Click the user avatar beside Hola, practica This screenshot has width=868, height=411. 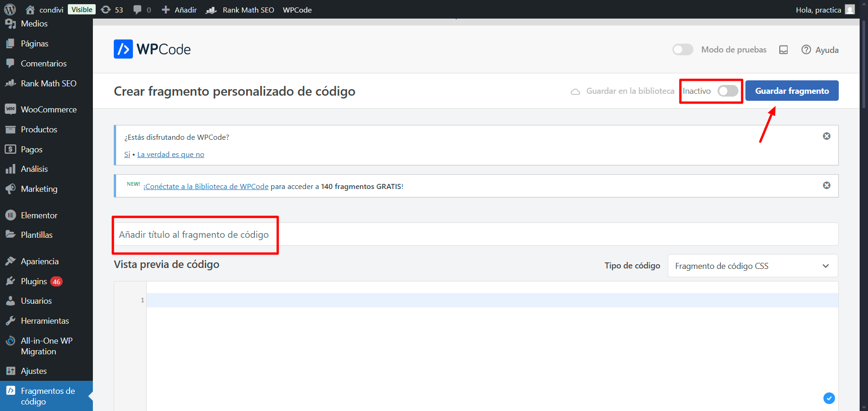point(850,9)
